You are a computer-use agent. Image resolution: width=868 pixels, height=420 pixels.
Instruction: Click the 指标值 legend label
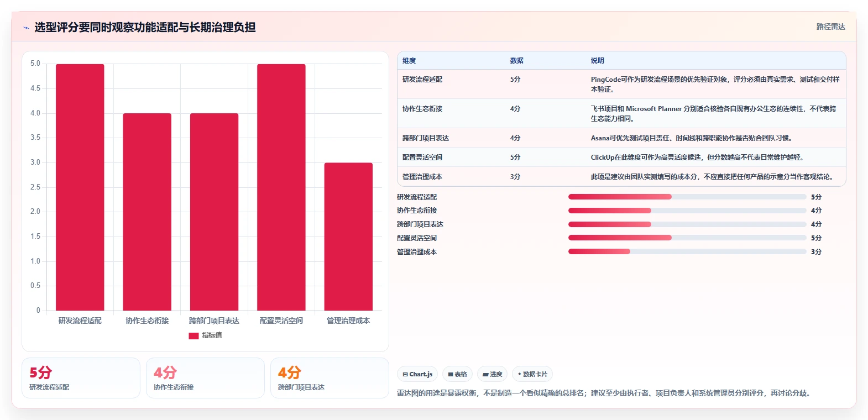click(212, 335)
